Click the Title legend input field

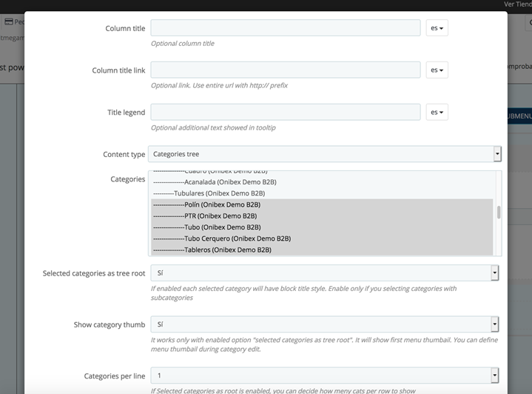[286, 113]
